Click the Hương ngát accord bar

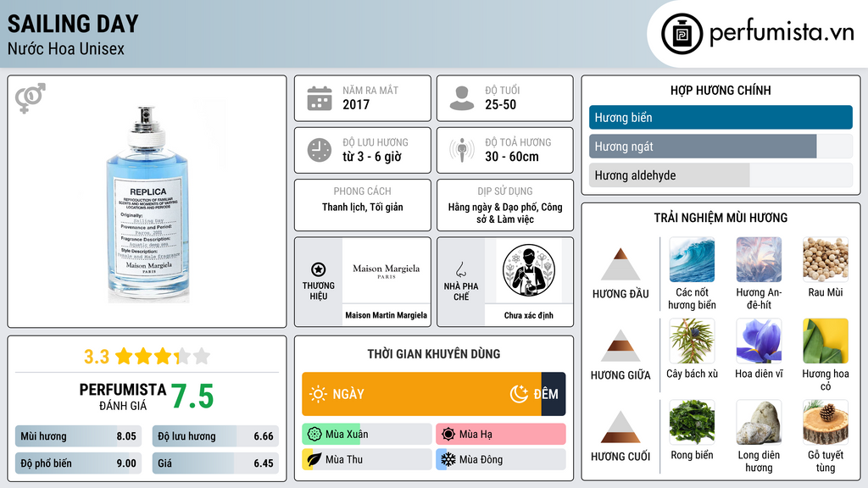pyautogui.click(x=721, y=147)
